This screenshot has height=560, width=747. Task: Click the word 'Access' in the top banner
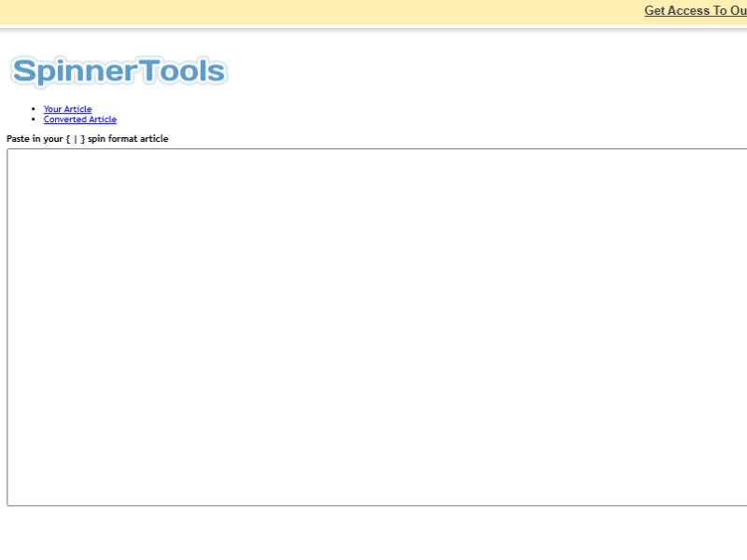pos(689,11)
